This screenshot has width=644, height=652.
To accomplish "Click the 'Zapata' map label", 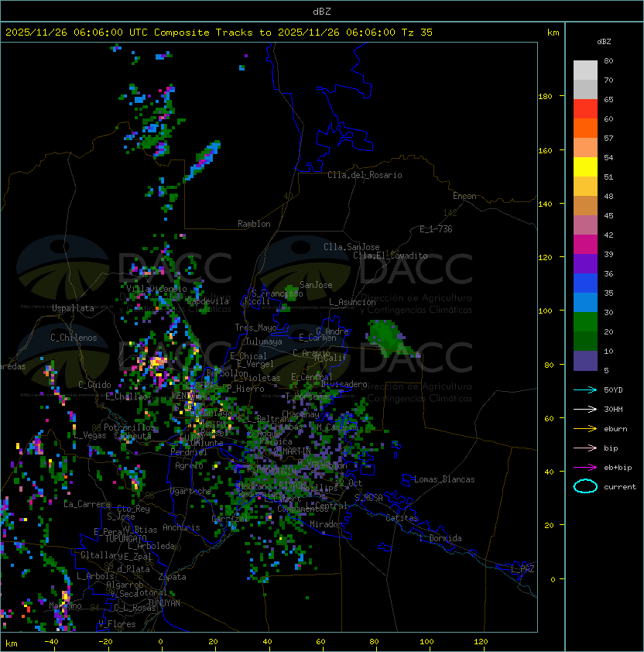I will tap(172, 577).
